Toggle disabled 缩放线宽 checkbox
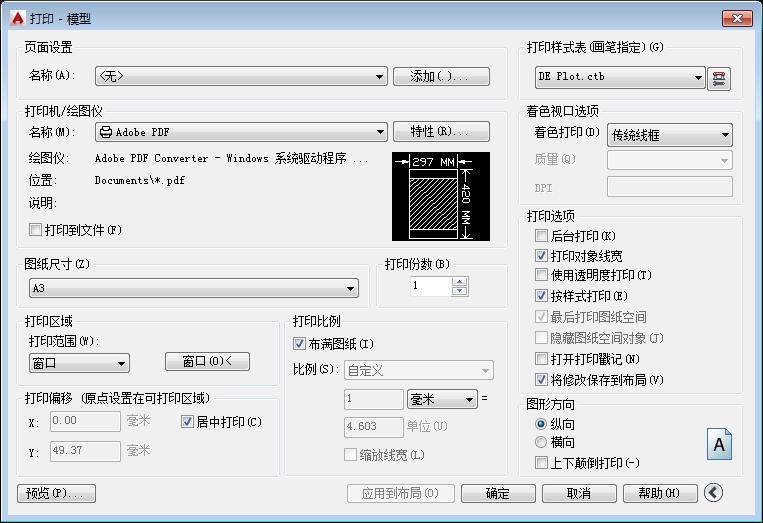Image resolution: width=763 pixels, height=523 pixels. [x=350, y=454]
